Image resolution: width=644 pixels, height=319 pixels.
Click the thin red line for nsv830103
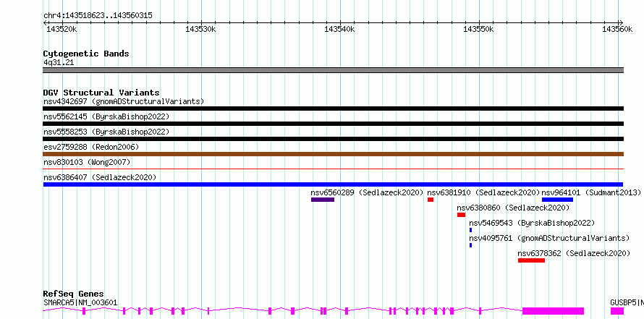pyautogui.click(x=334, y=169)
